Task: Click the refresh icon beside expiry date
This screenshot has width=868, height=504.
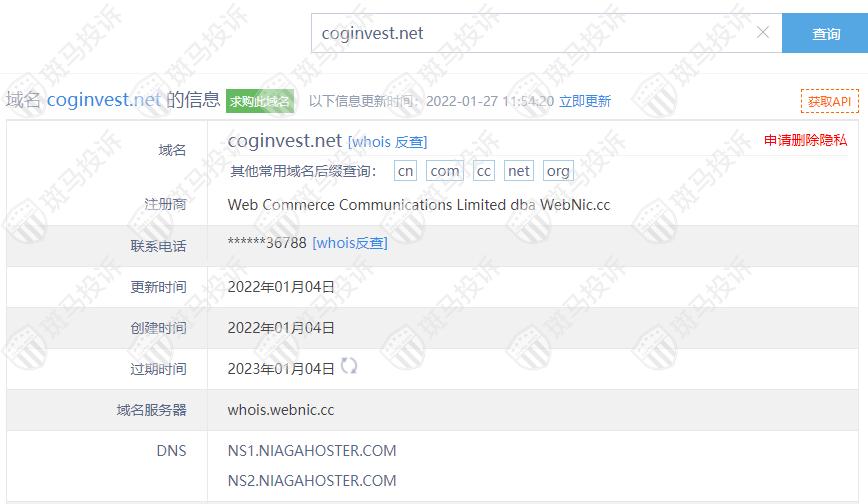Action: (x=349, y=366)
